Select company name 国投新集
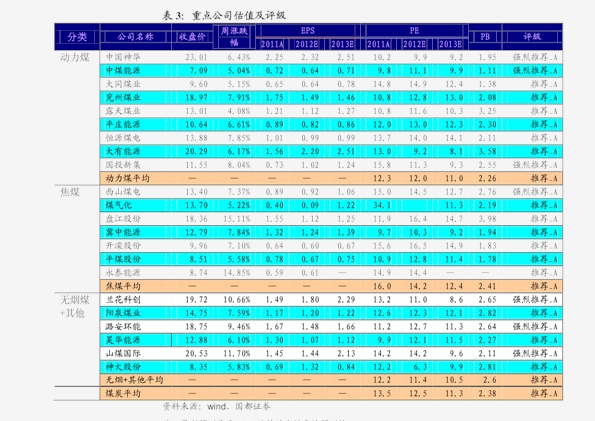This screenshot has width=595, height=421. (x=123, y=165)
